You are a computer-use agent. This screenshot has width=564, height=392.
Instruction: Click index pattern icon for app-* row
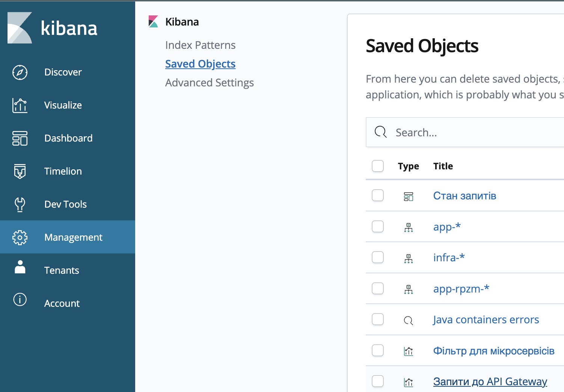409,228
